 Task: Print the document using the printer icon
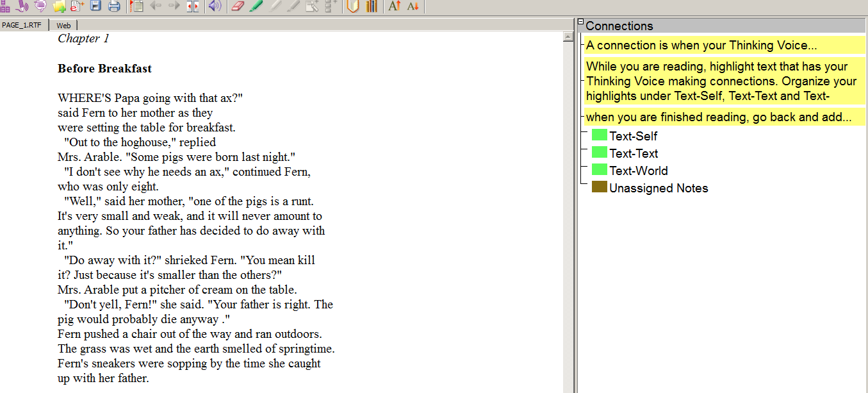[x=114, y=6]
